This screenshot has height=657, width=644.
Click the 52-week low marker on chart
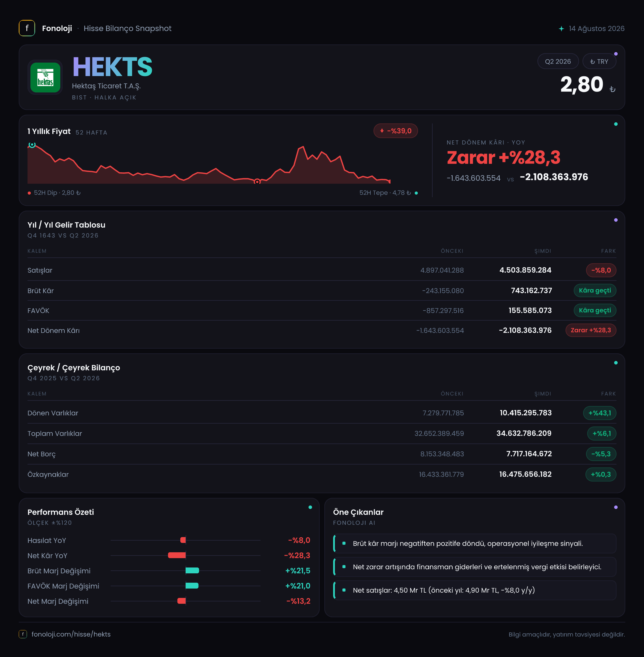pyautogui.click(x=257, y=182)
